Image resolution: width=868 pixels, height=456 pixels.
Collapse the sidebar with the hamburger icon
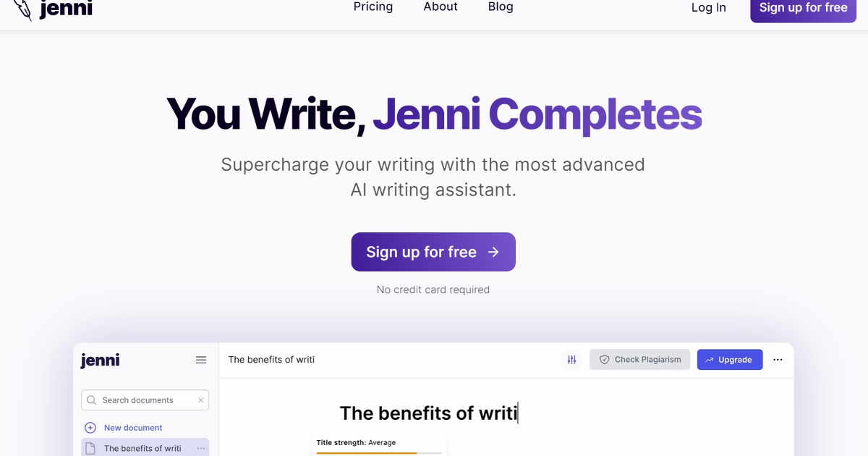[x=200, y=359]
